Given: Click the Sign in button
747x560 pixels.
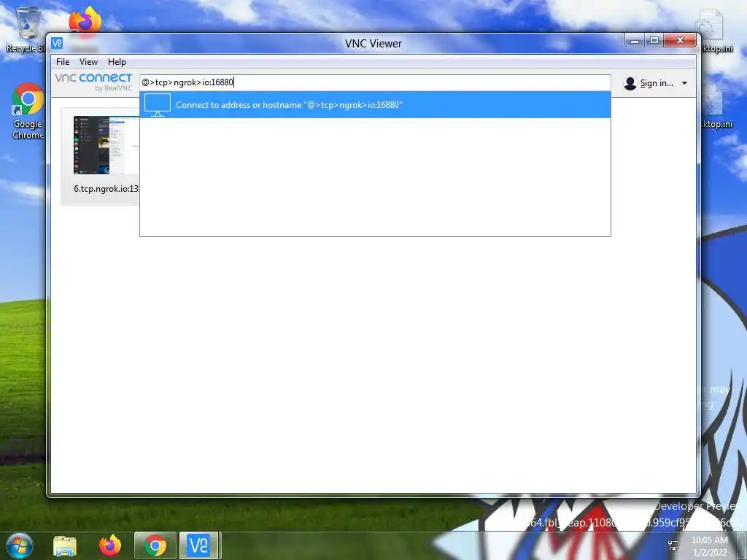Looking at the screenshot, I should [656, 83].
